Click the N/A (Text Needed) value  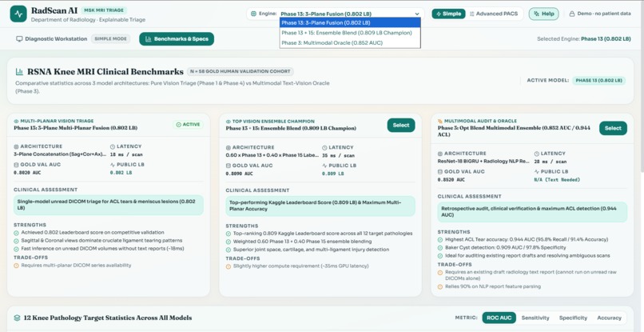coord(557,180)
